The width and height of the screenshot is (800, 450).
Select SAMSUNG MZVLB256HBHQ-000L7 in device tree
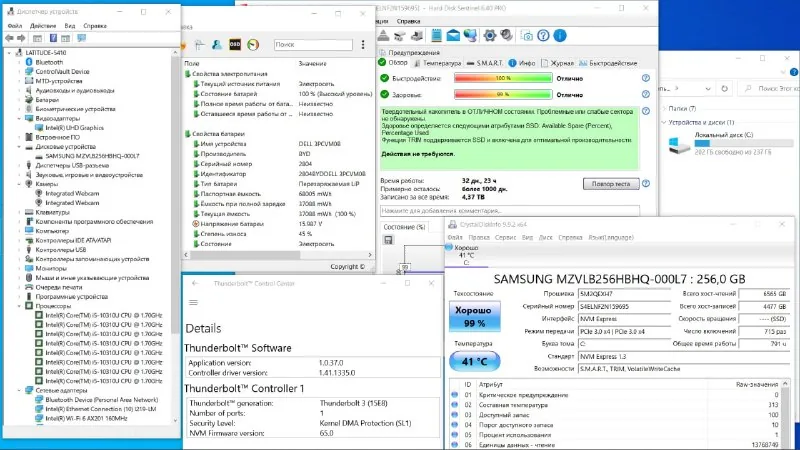coord(92,156)
